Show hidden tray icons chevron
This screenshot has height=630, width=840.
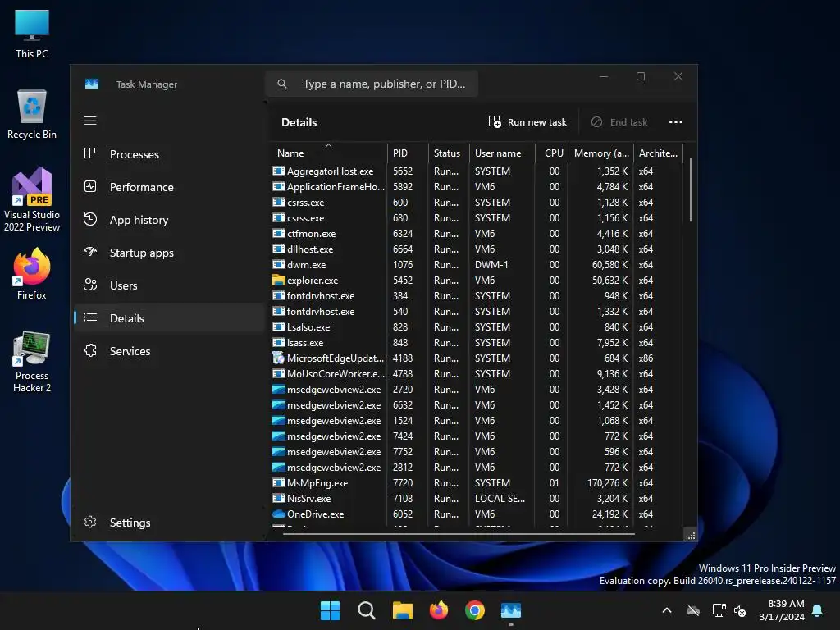pyautogui.click(x=667, y=610)
